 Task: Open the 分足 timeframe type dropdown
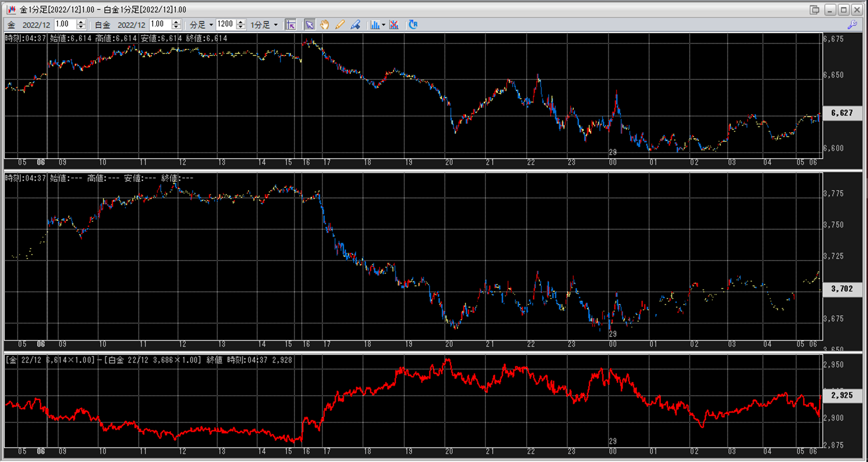[x=201, y=25]
